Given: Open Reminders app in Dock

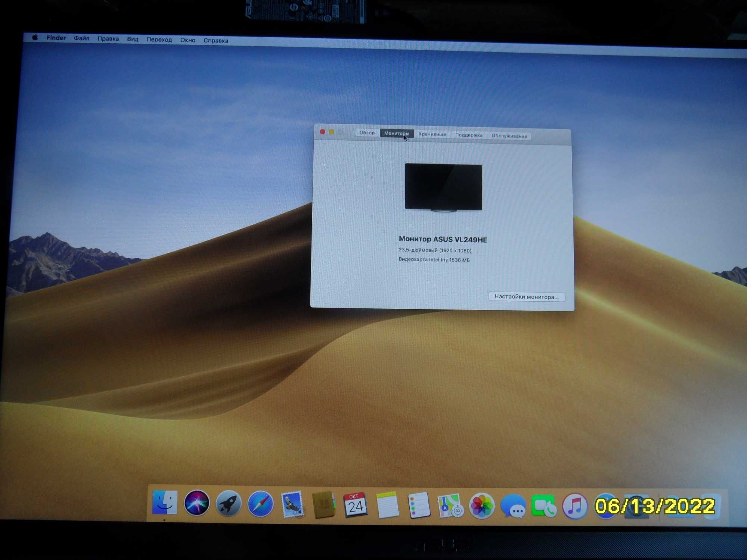Looking at the screenshot, I should (419, 505).
